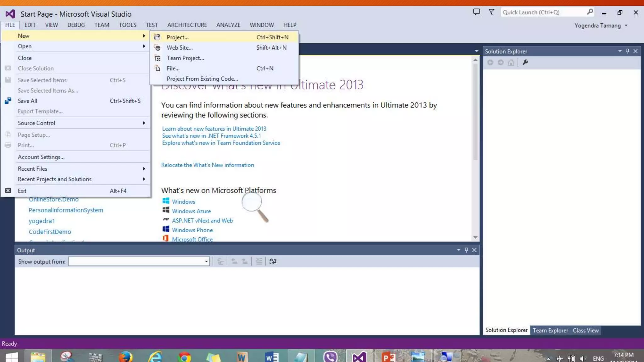Click Quick Launch search magnifier icon
The height and width of the screenshot is (362, 644).
click(x=590, y=12)
